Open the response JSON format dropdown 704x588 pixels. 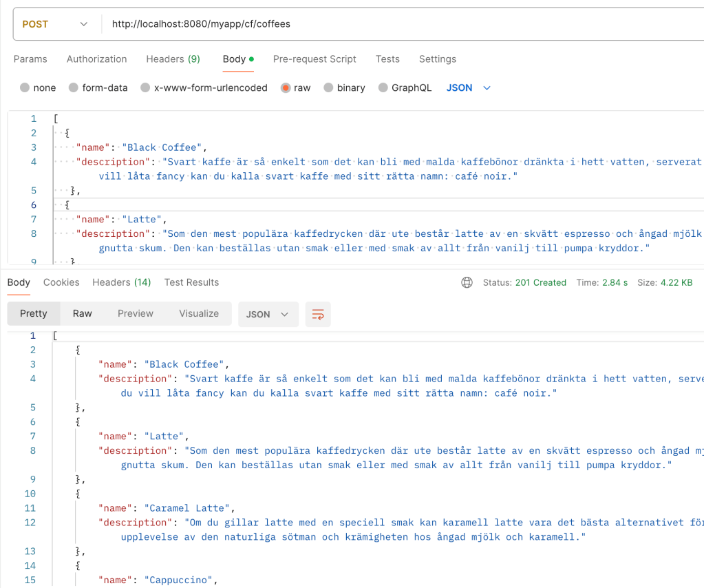click(x=268, y=314)
